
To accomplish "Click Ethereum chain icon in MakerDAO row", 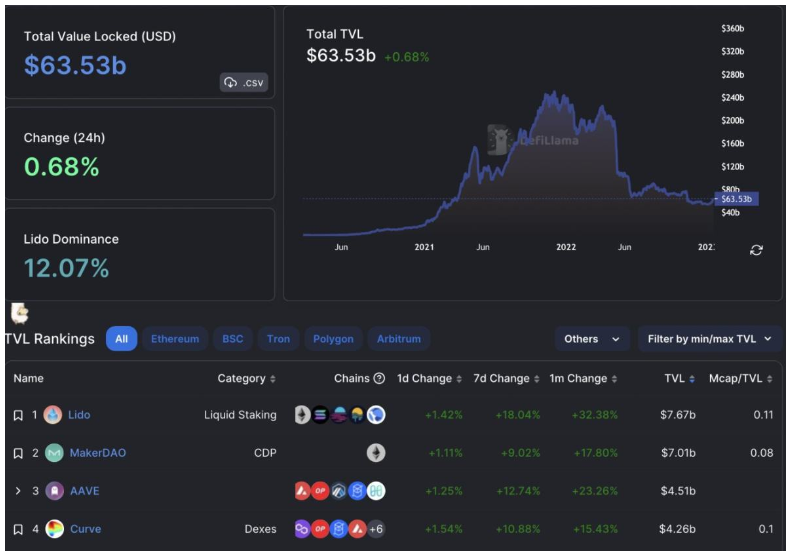I will pos(376,453).
